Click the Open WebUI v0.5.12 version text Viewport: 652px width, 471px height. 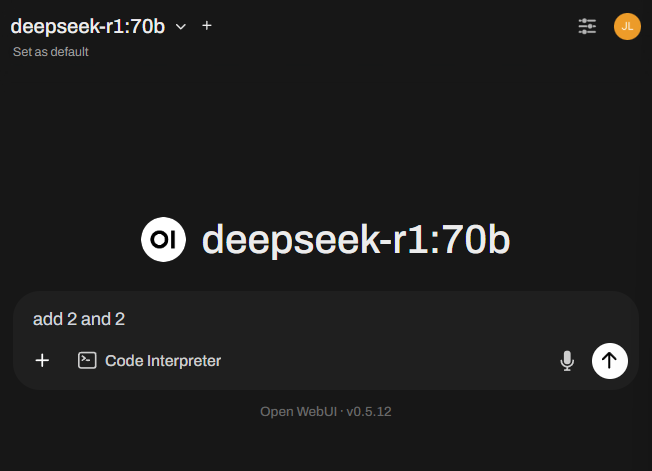[x=326, y=412]
